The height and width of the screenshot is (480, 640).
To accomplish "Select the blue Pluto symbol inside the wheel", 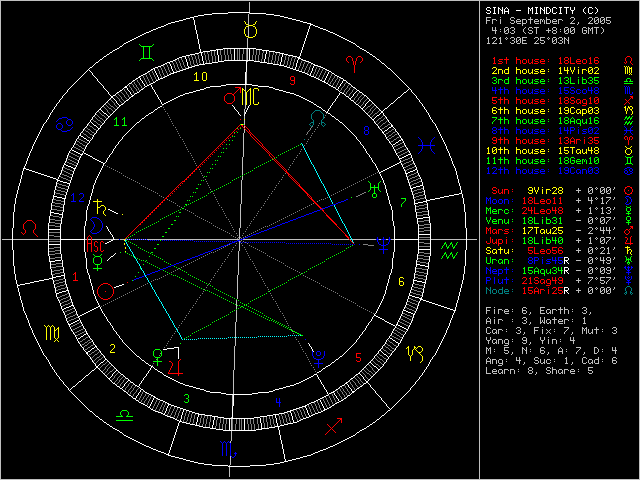I will click(318, 360).
